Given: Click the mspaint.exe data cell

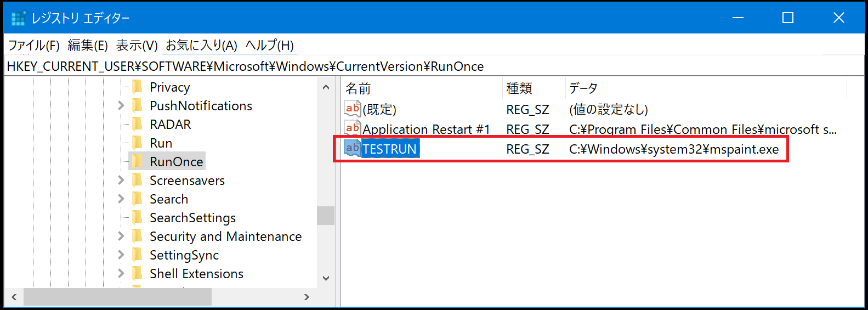Looking at the screenshot, I should tap(674, 149).
